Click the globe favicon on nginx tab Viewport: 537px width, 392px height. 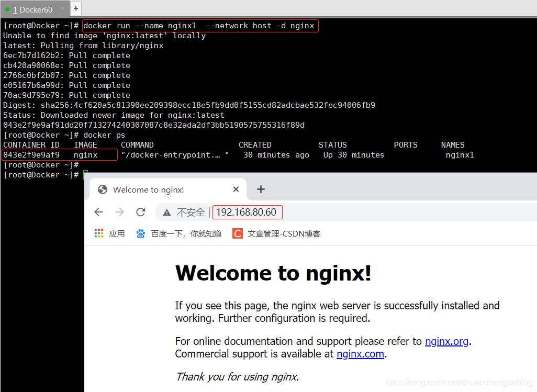[x=103, y=189]
